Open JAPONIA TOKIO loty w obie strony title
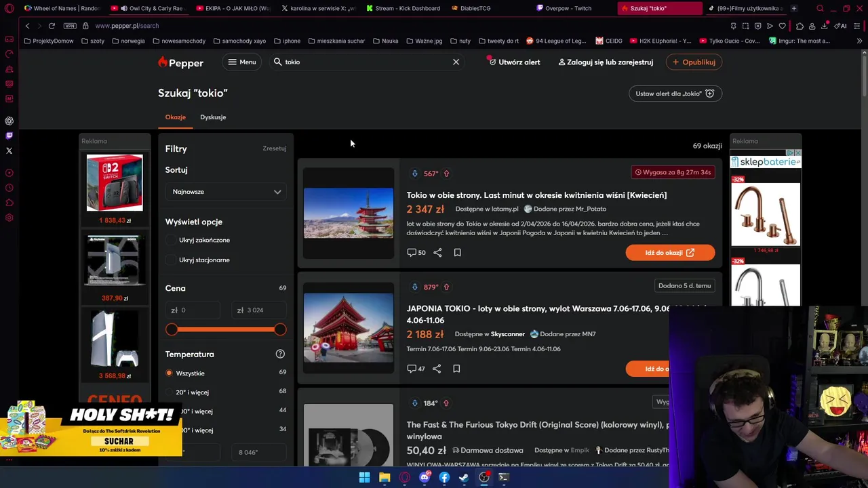The image size is (868, 488). 538,314
